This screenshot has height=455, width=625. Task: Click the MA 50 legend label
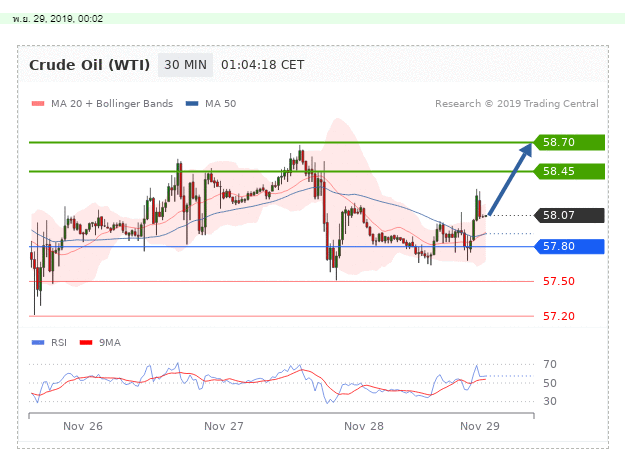[220, 104]
